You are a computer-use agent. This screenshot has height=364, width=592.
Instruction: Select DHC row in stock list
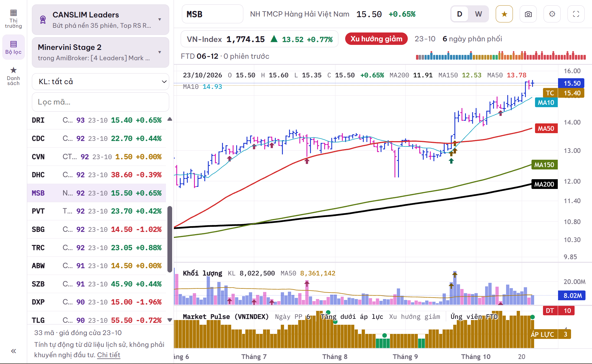[97, 175]
